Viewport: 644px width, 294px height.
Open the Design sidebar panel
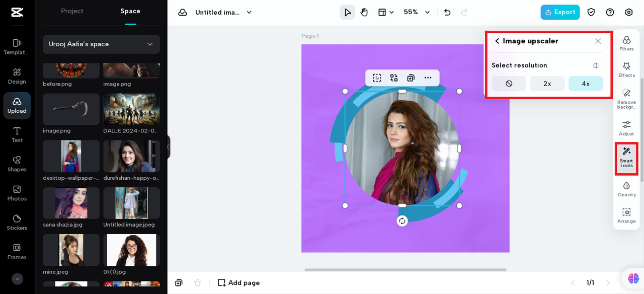point(17,76)
